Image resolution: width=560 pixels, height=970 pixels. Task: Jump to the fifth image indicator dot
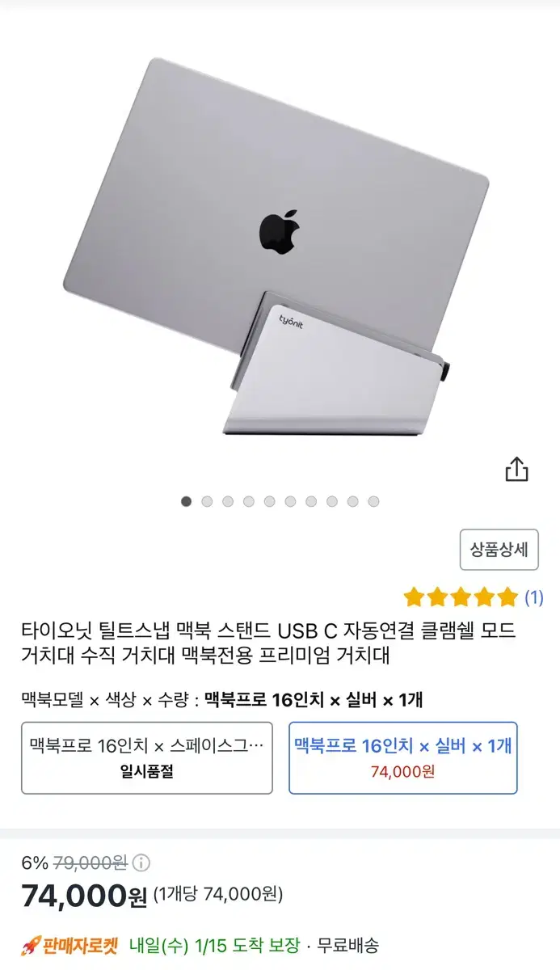click(x=270, y=501)
